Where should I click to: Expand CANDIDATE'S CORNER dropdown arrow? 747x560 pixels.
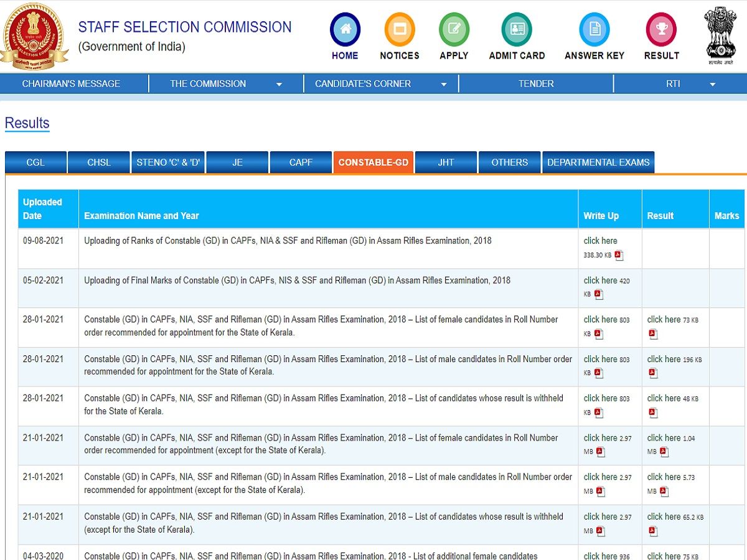click(444, 85)
